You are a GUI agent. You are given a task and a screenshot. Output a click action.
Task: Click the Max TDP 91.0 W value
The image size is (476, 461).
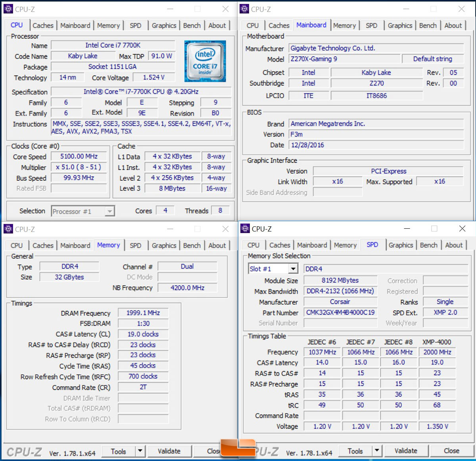click(161, 56)
